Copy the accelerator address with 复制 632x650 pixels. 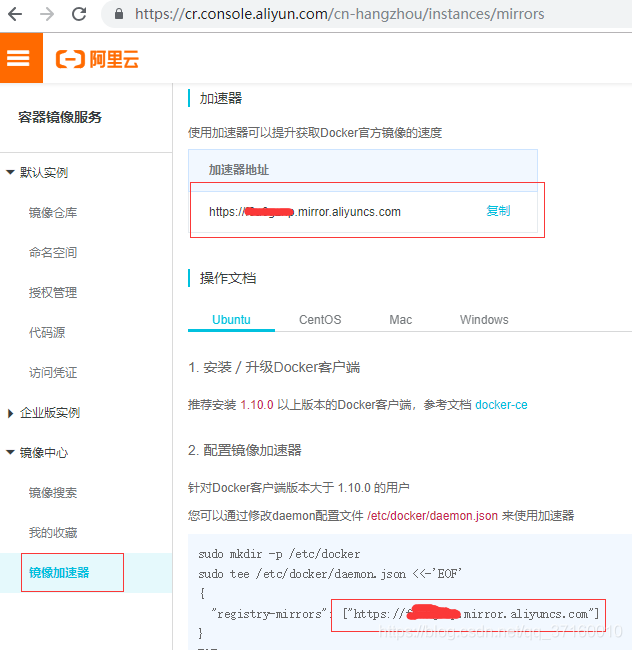(x=498, y=211)
